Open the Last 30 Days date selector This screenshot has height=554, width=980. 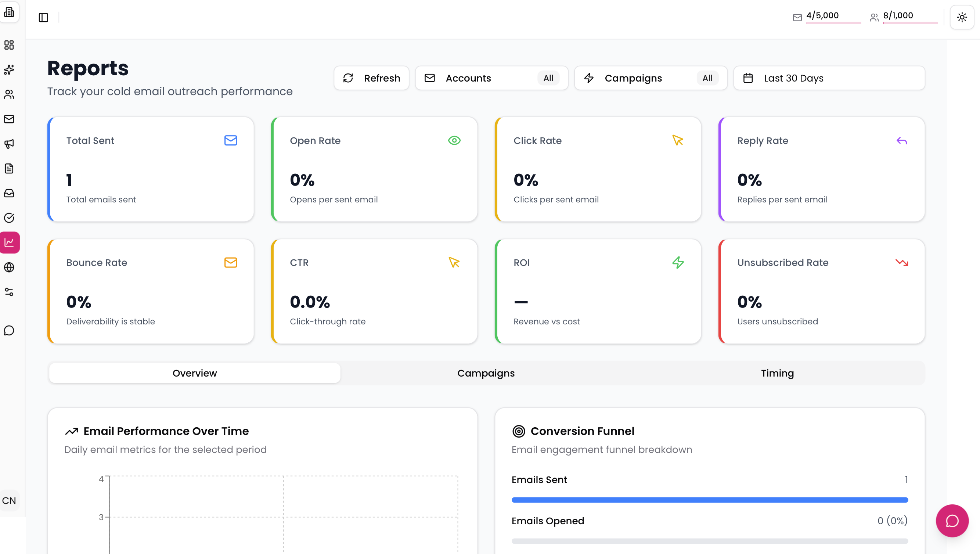click(x=829, y=78)
